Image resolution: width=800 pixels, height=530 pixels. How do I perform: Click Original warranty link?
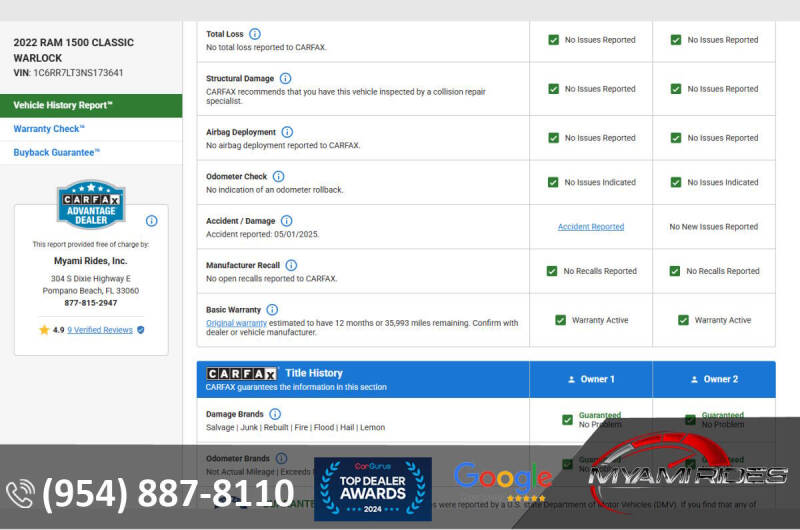point(236,323)
